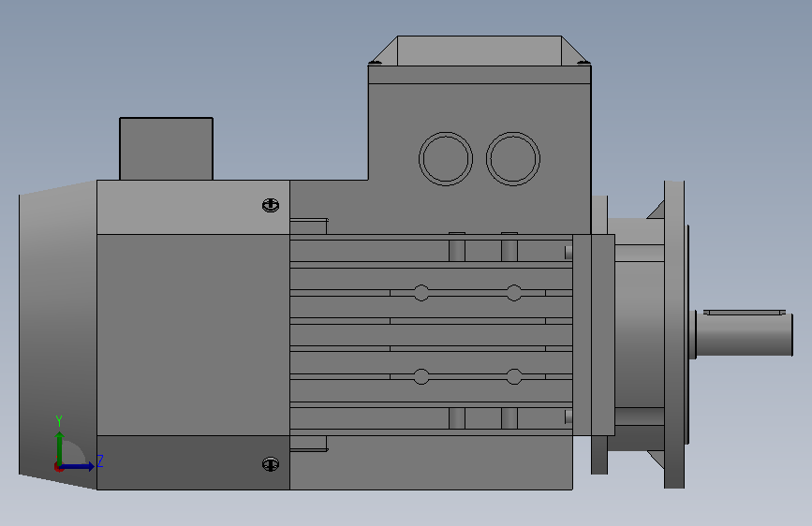Click the red origin dot of the coordinate triad
Viewport: 812px width, 526px height.
coord(58,467)
